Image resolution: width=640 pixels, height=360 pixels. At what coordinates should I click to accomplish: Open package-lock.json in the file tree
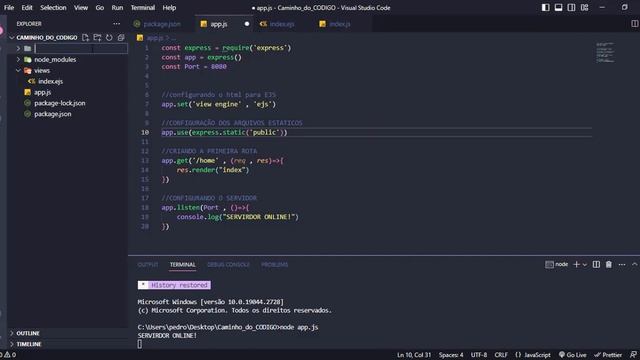click(60, 103)
